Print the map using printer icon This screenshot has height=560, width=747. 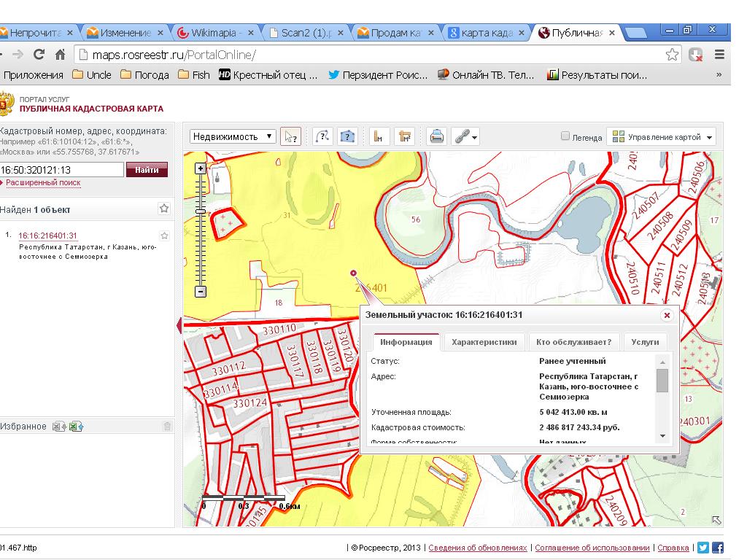coord(437,136)
